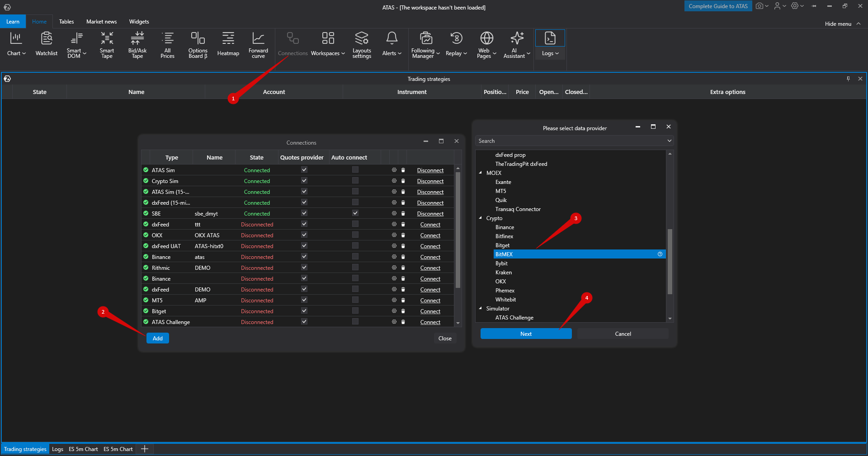The width and height of the screenshot is (868, 456).
Task: Cancel the data provider selection dialog
Action: click(623, 334)
